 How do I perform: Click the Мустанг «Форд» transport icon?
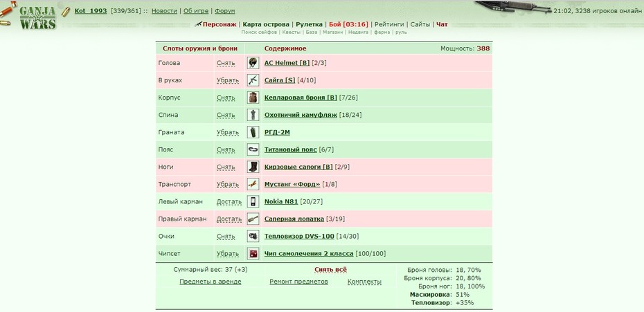tap(253, 184)
